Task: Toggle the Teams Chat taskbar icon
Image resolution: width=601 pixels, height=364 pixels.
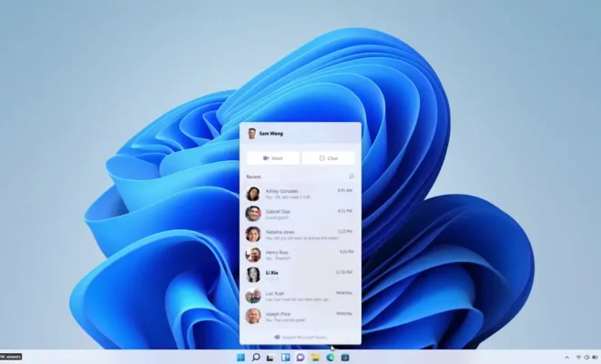Action: tap(300, 358)
